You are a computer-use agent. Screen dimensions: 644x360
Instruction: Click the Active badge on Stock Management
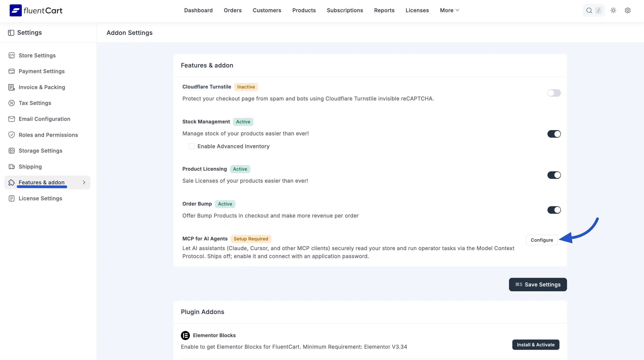[243, 122]
